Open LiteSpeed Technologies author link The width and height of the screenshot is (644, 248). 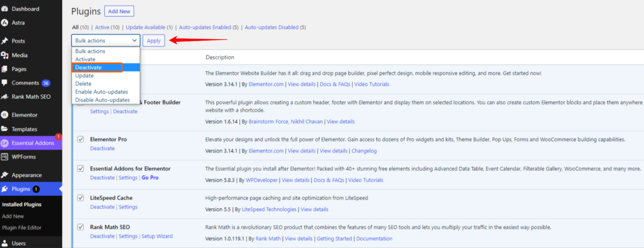point(269,209)
